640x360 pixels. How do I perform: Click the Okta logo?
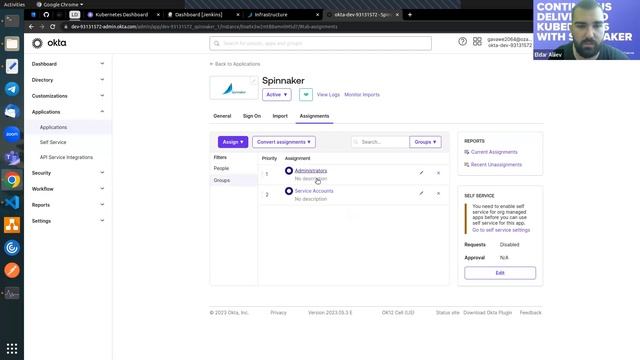(49, 43)
